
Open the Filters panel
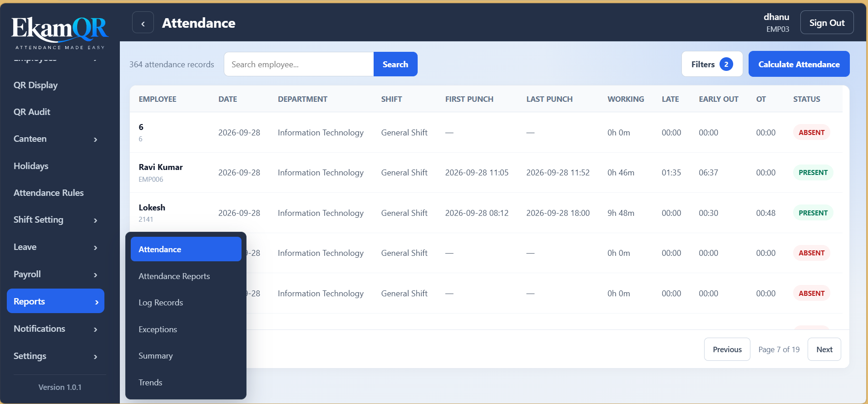(712, 64)
